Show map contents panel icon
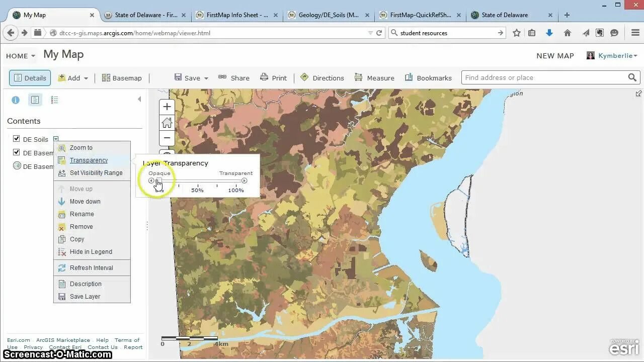This screenshot has width=644, height=362. (35, 100)
